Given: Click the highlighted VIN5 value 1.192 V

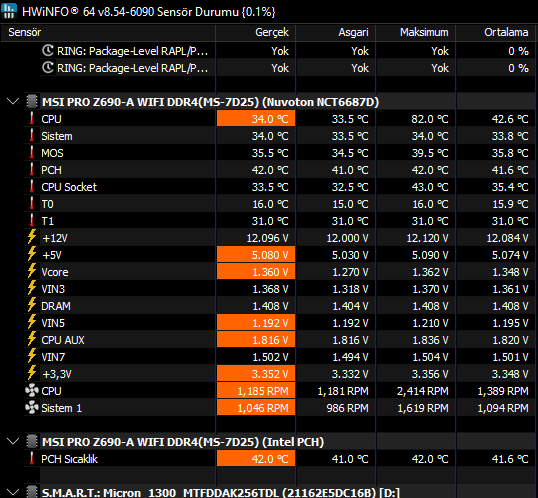Looking at the screenshot, I should point(256,323).
